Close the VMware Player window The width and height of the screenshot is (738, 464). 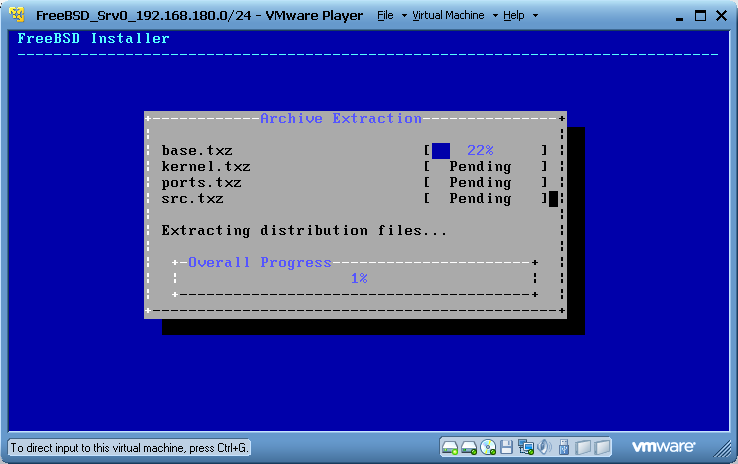click(x=721, y=16)
